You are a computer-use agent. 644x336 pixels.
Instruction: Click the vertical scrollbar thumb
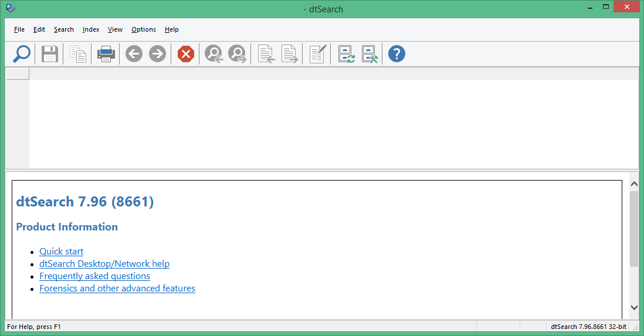coord(634,228)
